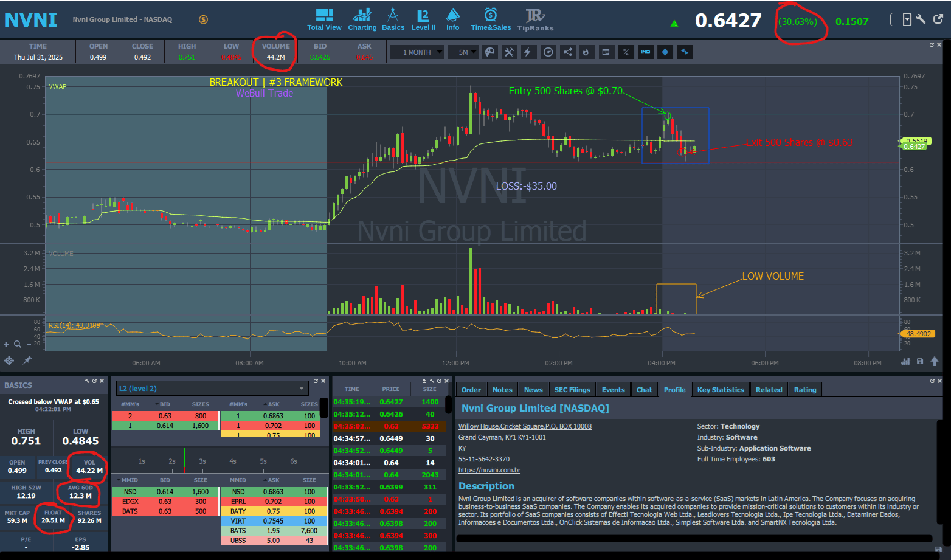Close the Basics panel

click(102, 381)
